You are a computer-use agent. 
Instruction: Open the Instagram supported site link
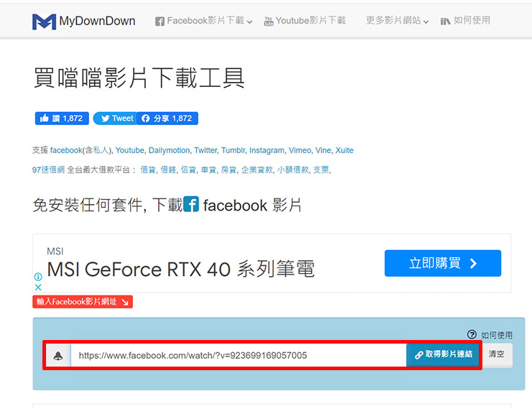pyautogui.click(x=267, y=150)
